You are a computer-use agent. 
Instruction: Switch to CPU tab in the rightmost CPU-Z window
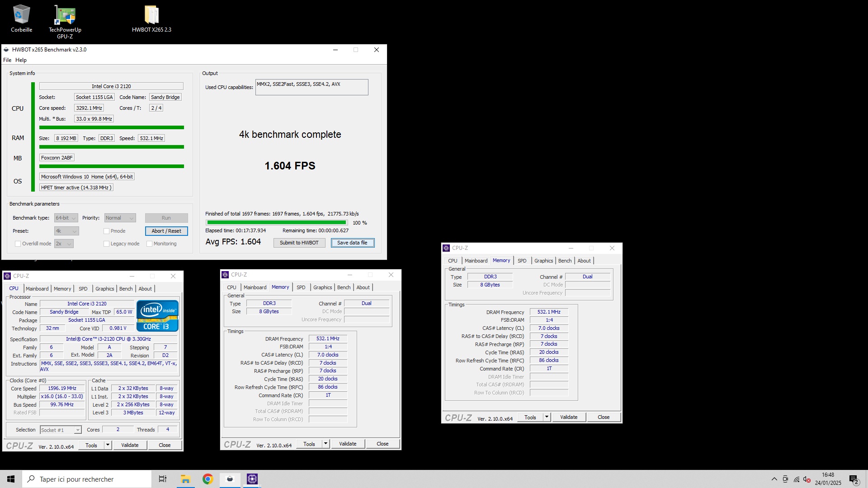pos(453,261)
